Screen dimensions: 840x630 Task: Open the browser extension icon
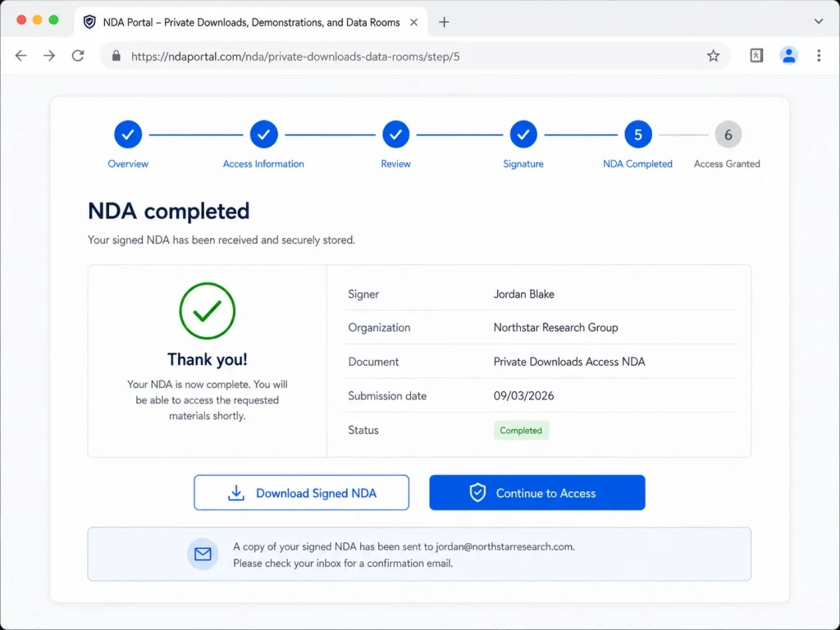[756, 56]
